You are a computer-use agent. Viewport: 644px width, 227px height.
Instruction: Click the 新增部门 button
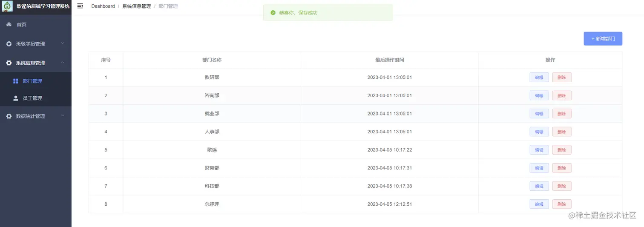pos(603,39)
